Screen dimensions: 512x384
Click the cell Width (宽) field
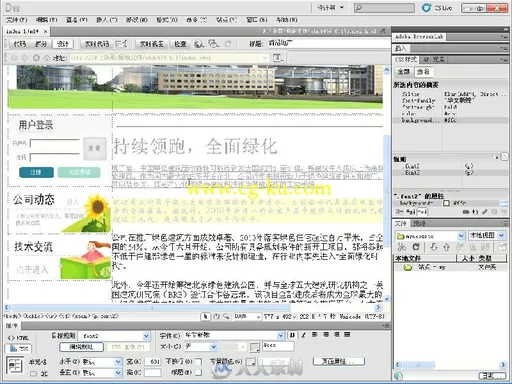click(153, 361)
